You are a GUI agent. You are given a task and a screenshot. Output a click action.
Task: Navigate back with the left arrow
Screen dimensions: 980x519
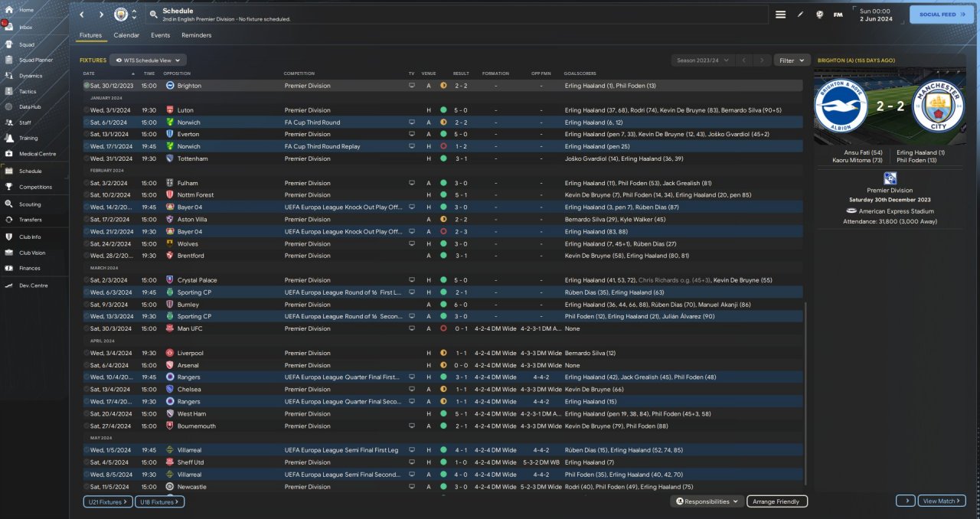[82, 15]
